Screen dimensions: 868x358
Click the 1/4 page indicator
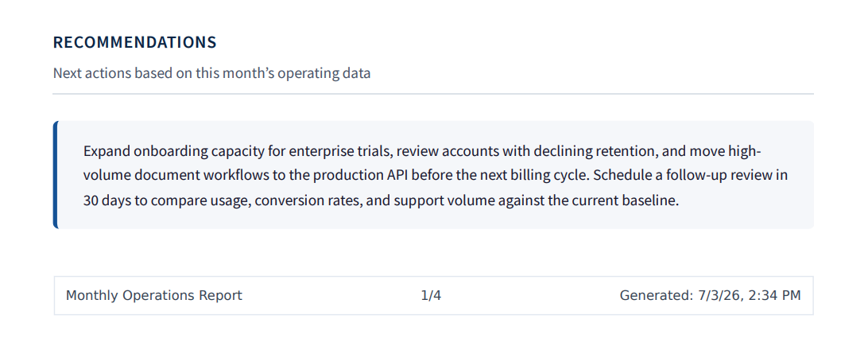tap(431, 295)
